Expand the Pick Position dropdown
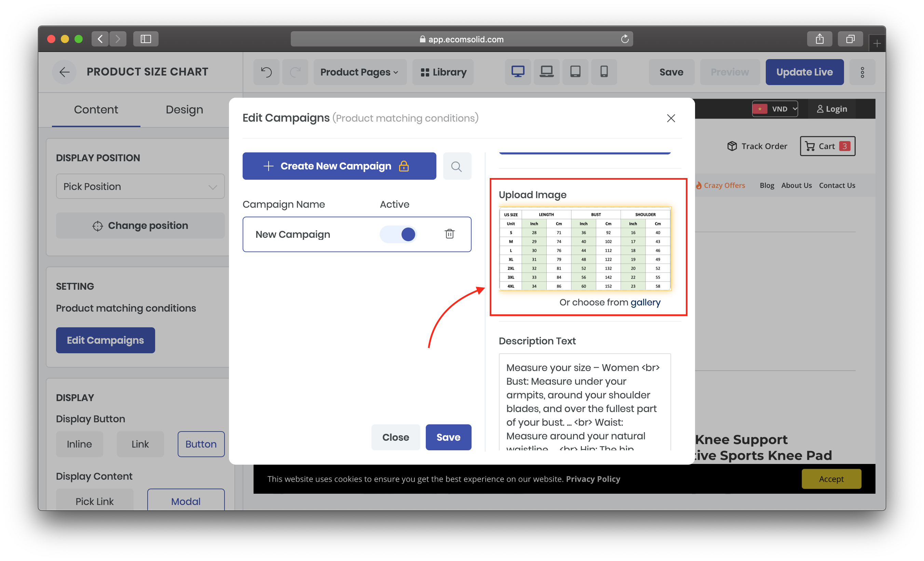Screen dimensions: 924x561 coord(140,186)
